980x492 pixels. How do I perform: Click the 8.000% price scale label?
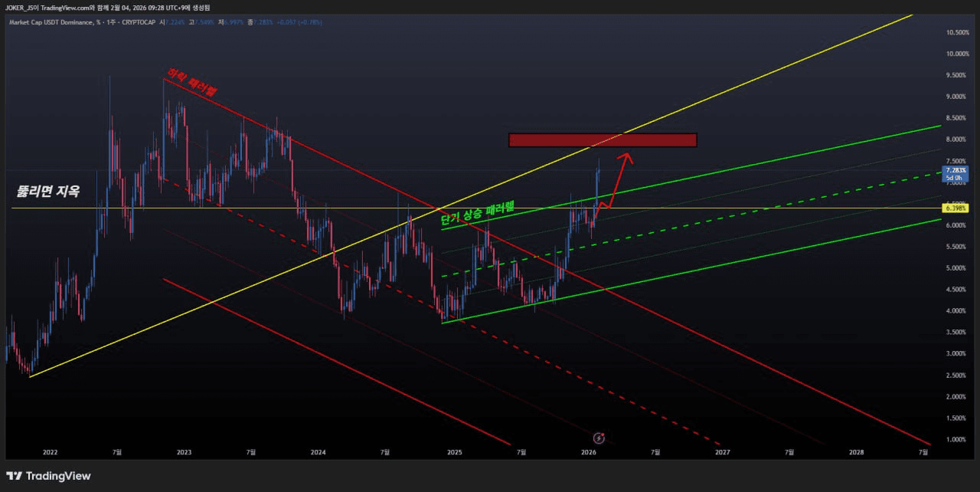pyautogui.click(x=956, y=139)
